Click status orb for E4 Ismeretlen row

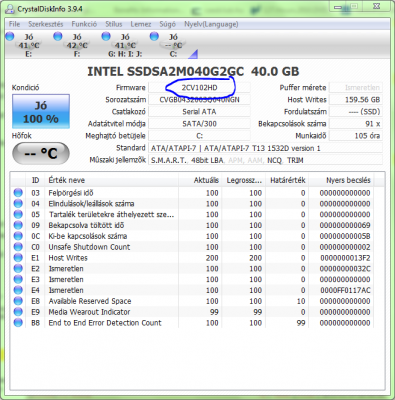click(x=18, y=290)
